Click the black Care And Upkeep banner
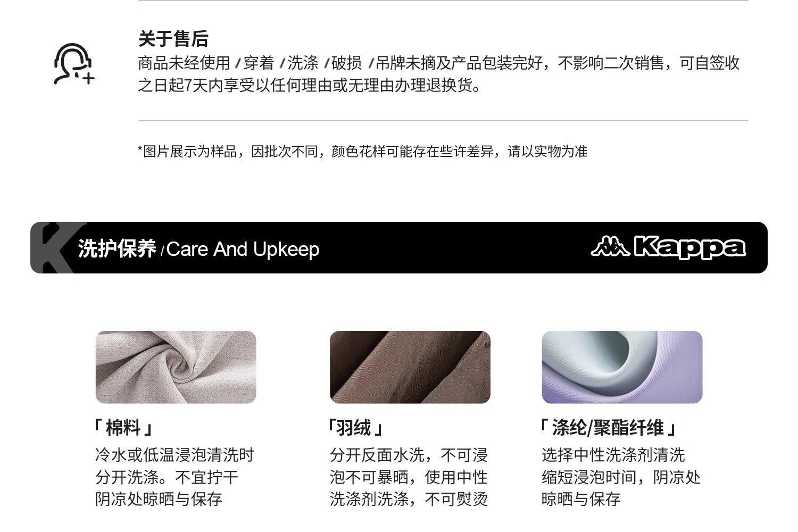 [x=399, y=247]
